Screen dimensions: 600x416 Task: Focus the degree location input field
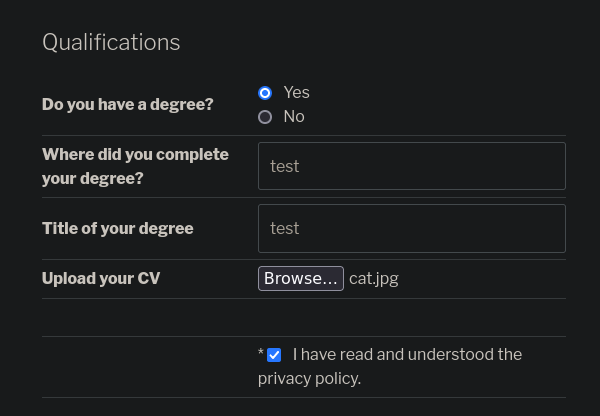coord(412,166)
